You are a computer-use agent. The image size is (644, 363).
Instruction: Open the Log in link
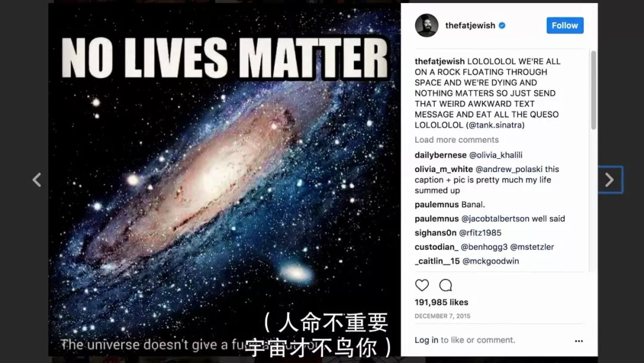tap(426, 340)
